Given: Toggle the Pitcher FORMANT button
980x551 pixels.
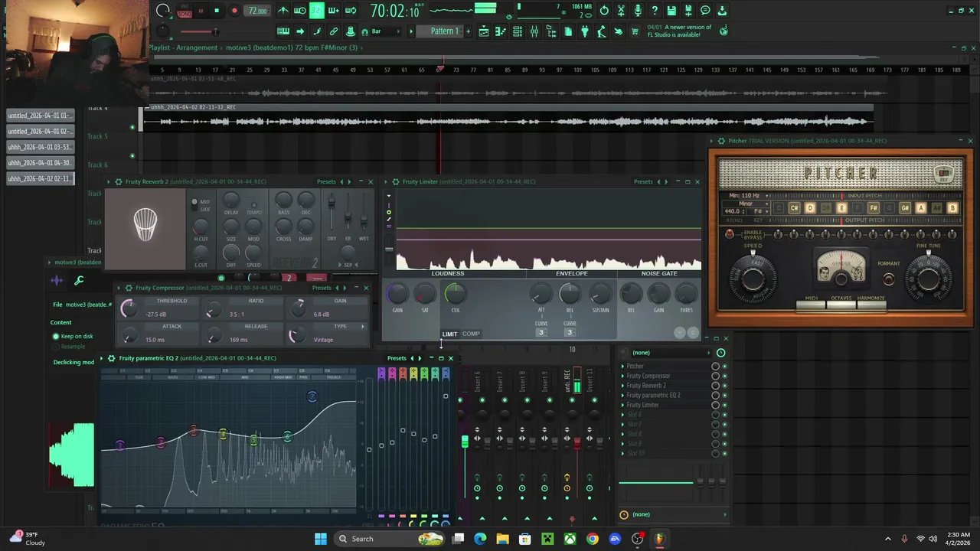Looking at the screenshot, I should tap(888, 279).
